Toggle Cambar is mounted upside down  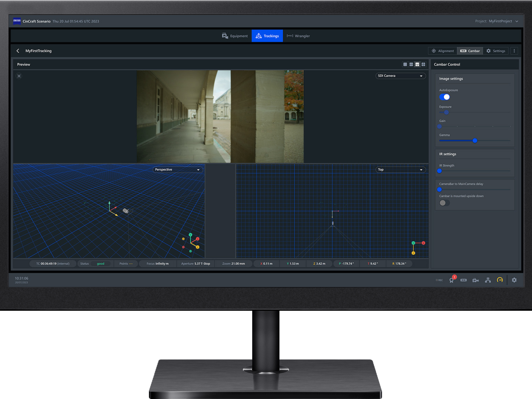[x=444, y=203]
